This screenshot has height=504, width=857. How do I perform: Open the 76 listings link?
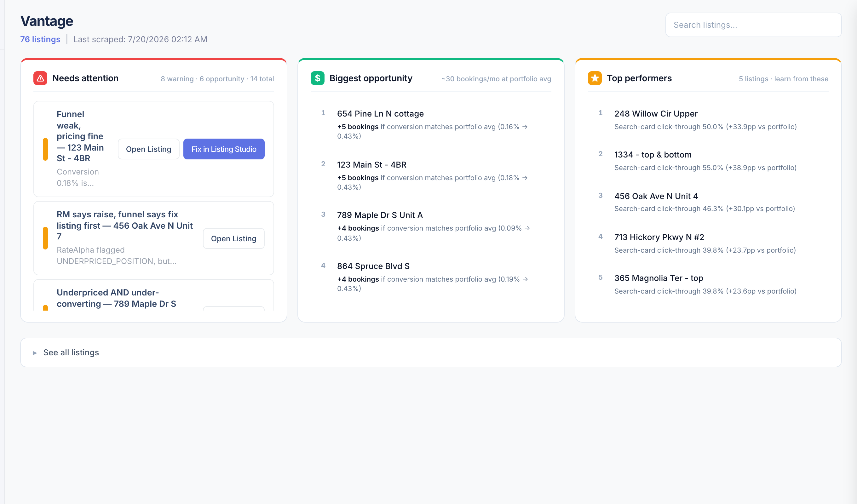[40, 39]
